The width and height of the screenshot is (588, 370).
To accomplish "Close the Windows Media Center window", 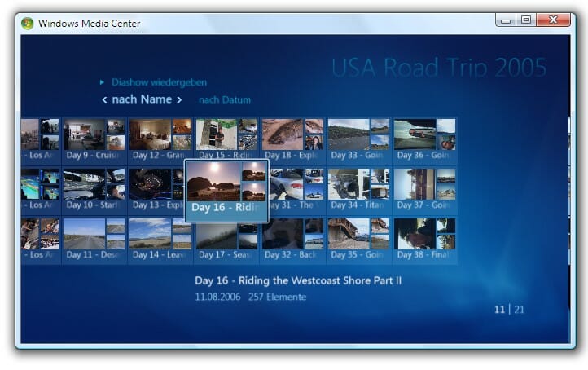I will 553,20.
